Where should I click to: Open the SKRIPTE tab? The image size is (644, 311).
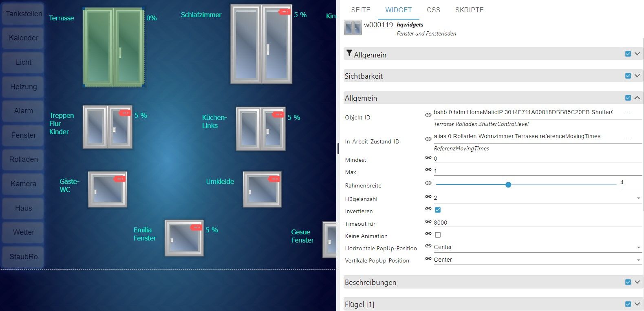pos(469,10)
